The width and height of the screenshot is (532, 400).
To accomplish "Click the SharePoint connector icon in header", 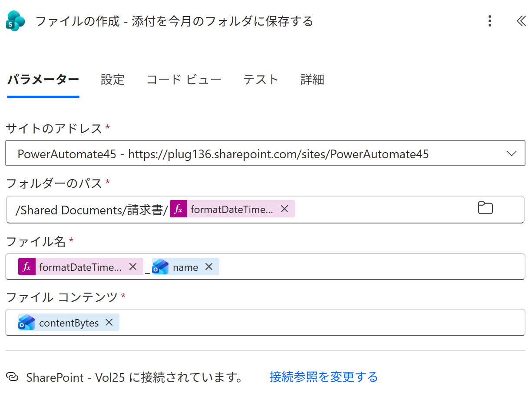I will (x=16, y=21).
